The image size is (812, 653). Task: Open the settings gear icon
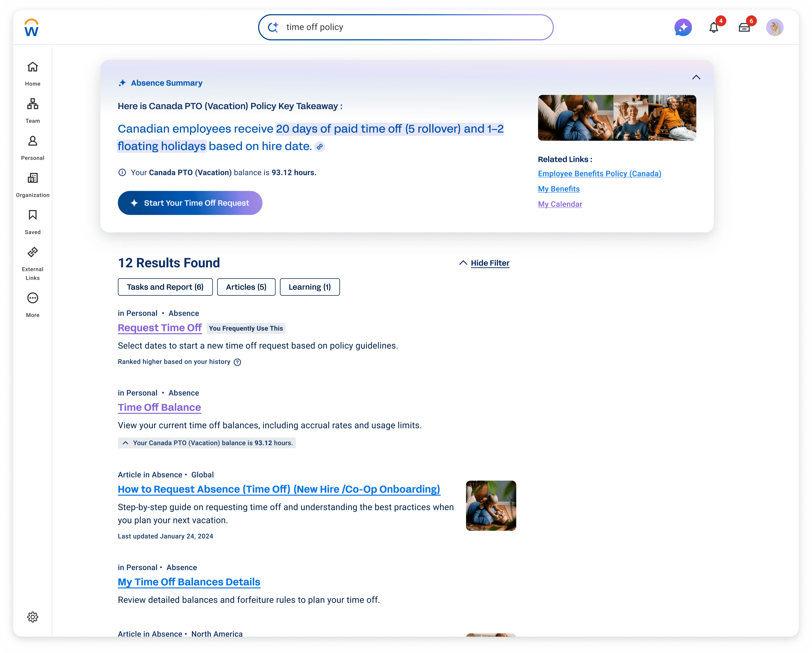click(33, 617)
